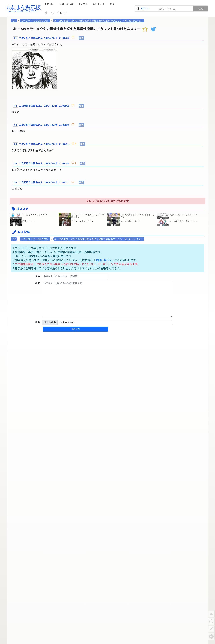This screenshot has width=215, height=644.
Task: Report post 4 using 報告
Action: [82, 144]
